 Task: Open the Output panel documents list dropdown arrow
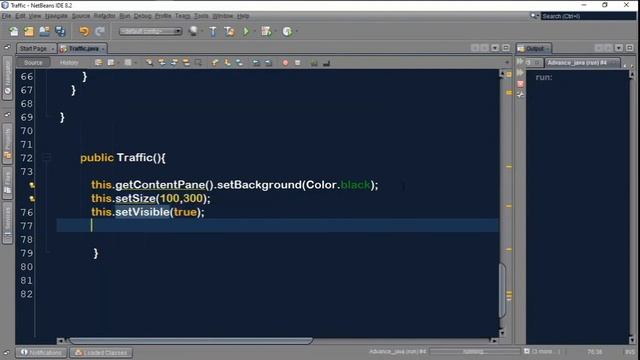click(619, 48)
